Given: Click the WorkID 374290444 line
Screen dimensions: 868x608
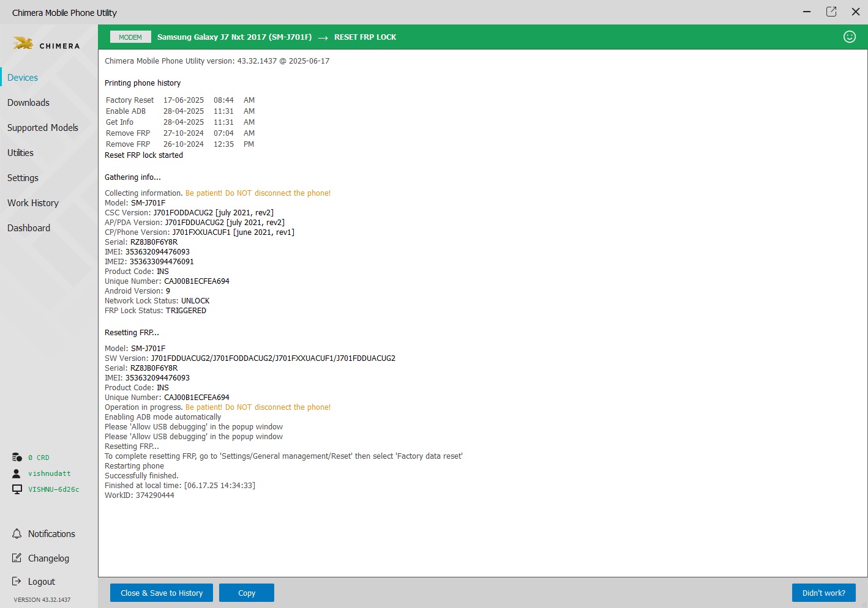Looking at the screenshot, I should 140,495.
